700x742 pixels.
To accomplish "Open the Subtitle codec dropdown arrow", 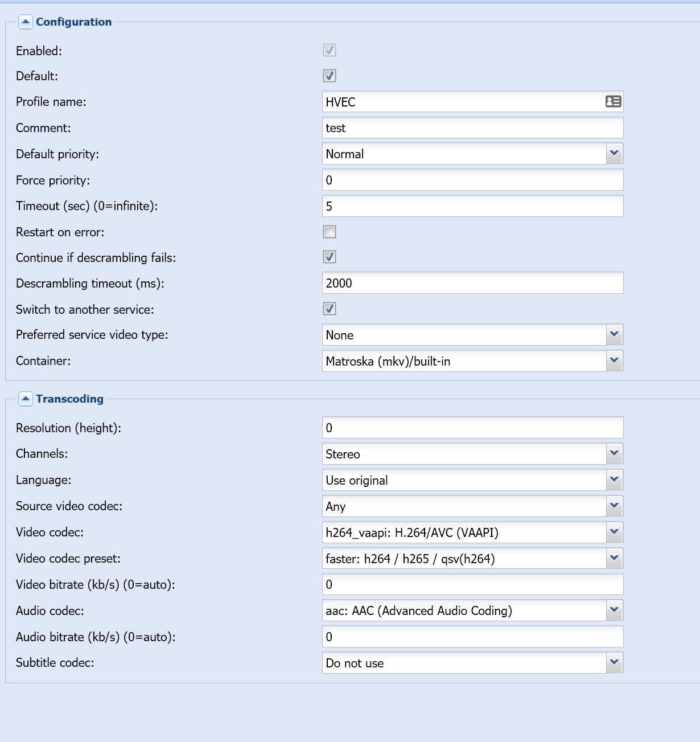I will (x=615, y=663).
